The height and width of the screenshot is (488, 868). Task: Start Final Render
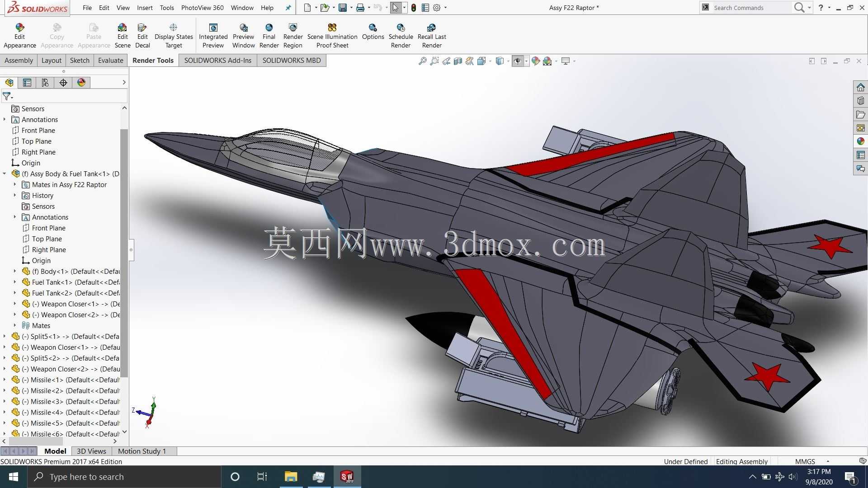pos(269,36)
